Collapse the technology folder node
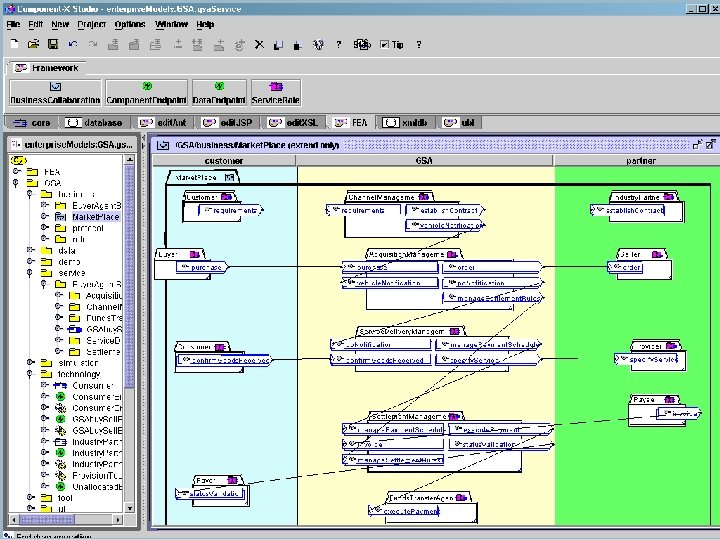 coord(31,374)
